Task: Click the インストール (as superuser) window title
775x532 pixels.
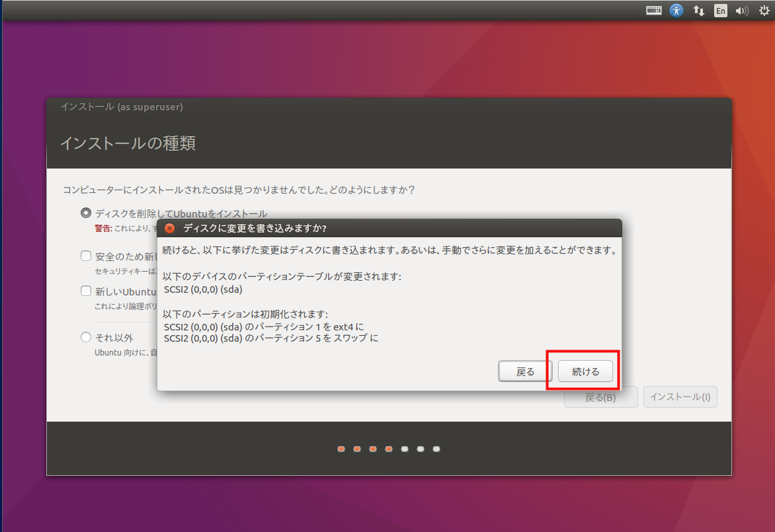Action: pos(122,106)
